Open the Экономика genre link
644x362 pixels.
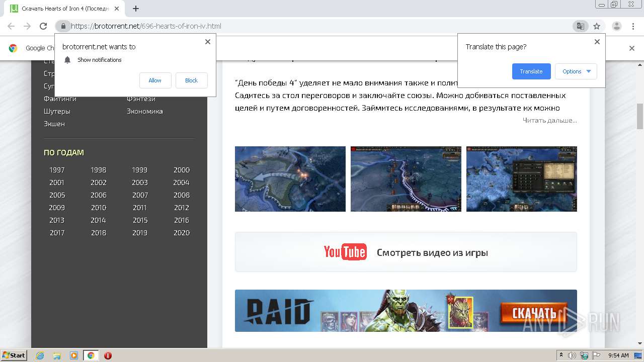click(x=145, y=111)
